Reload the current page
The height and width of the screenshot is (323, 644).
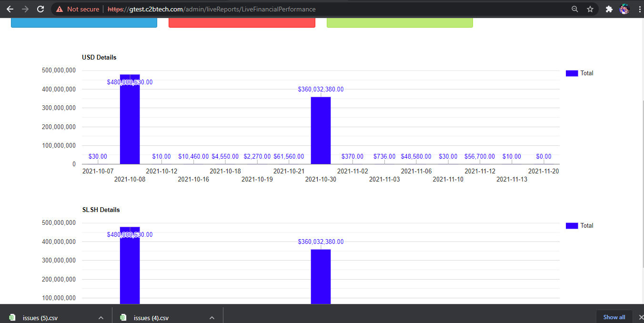[40, 9]
